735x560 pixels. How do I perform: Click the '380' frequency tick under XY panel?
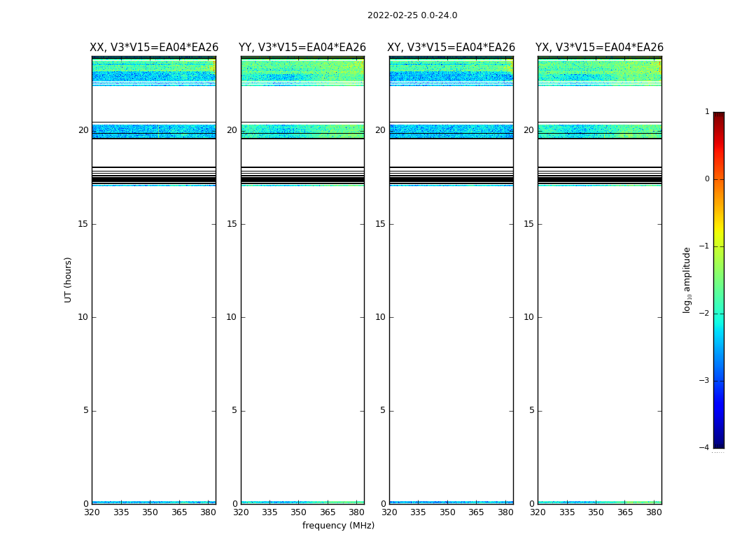pos(505,512)
